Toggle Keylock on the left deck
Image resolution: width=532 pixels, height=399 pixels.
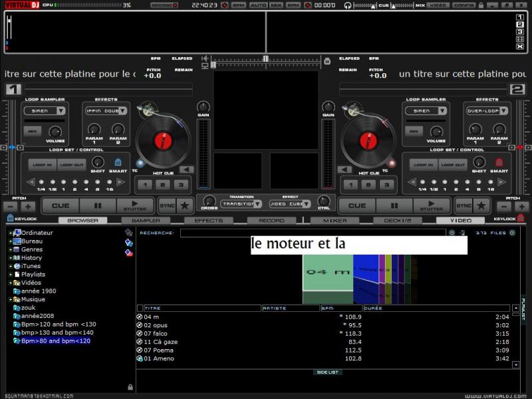pyautogui.click(x=10, y=219)
